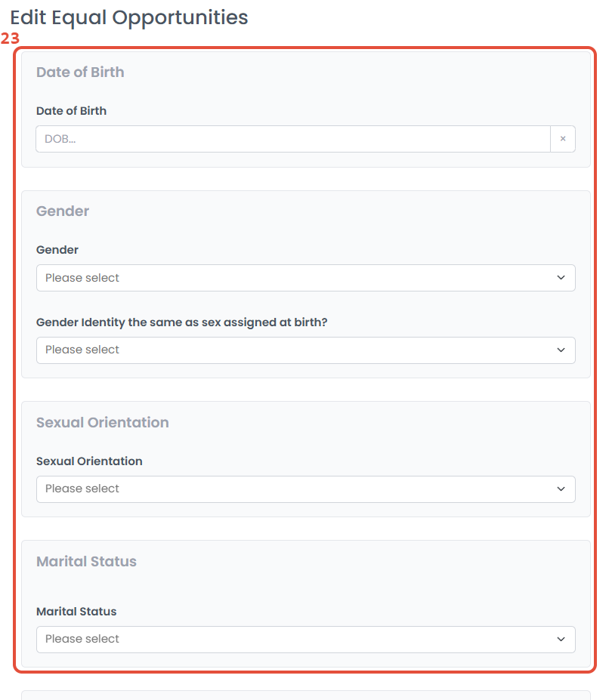The height and width of the screenshot is (700, 612).
Task: Click the grey Sexual Orientation section heading
Action: [x=102, y=423]
